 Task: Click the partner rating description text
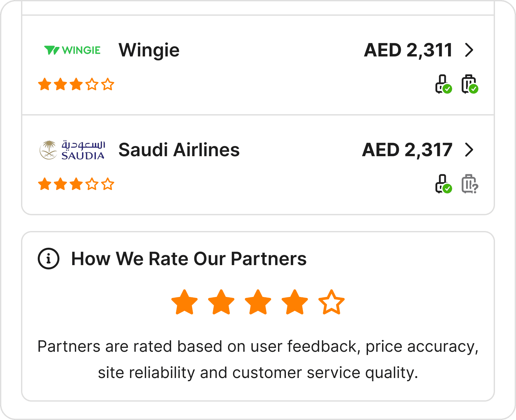click(x=258, y=359)
